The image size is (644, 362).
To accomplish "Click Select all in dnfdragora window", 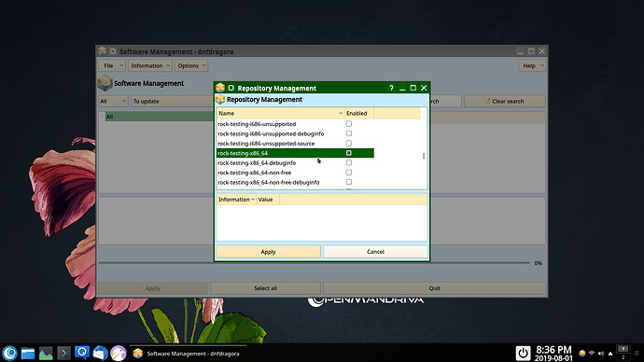I will coord(265,288).
